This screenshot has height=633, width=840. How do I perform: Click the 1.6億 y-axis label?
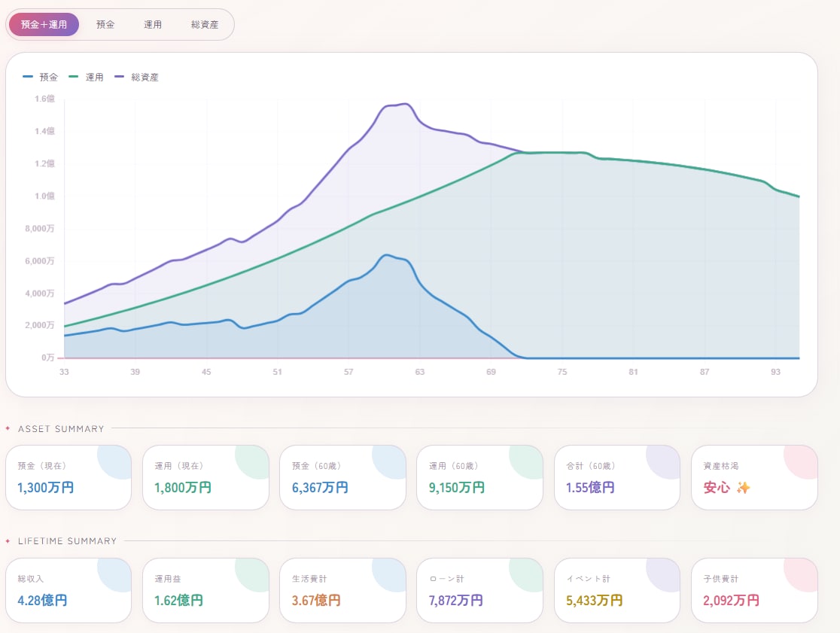pyautogui.click(x=44, y=99)
